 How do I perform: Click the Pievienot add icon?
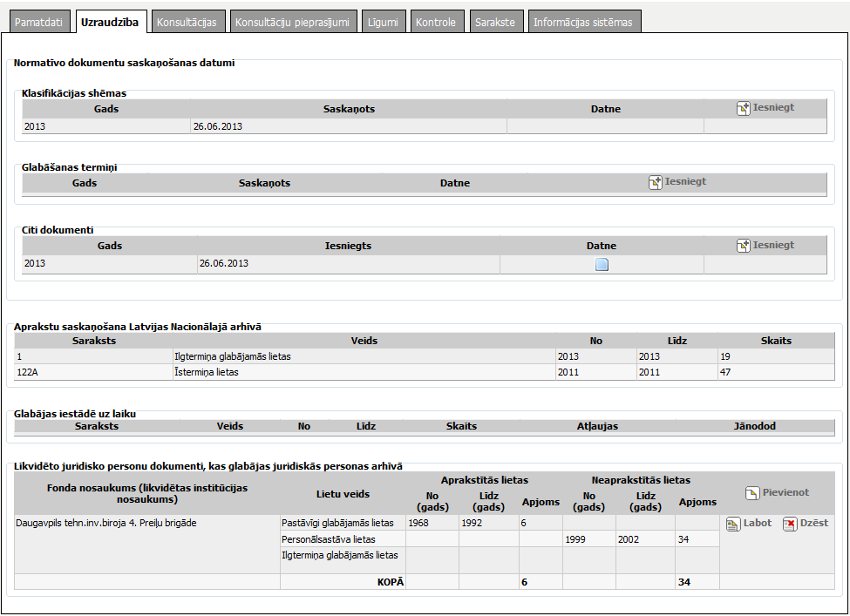pyautogui.click(x=752, y=493)
